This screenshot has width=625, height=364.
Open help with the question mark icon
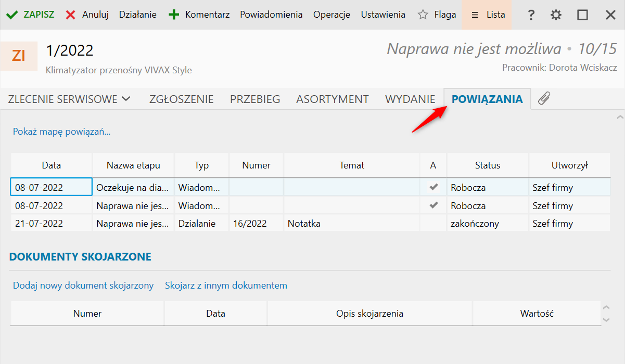531,15
